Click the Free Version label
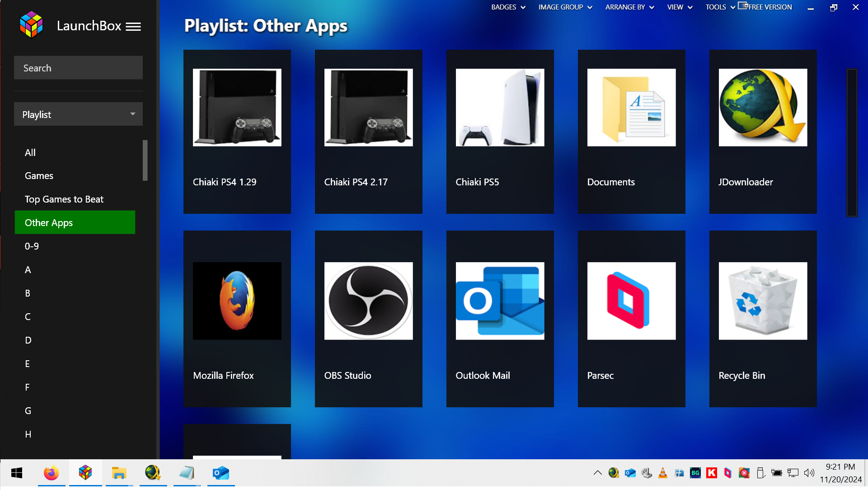The height and width of the screenshot is (490, 868). coord(770,7)
